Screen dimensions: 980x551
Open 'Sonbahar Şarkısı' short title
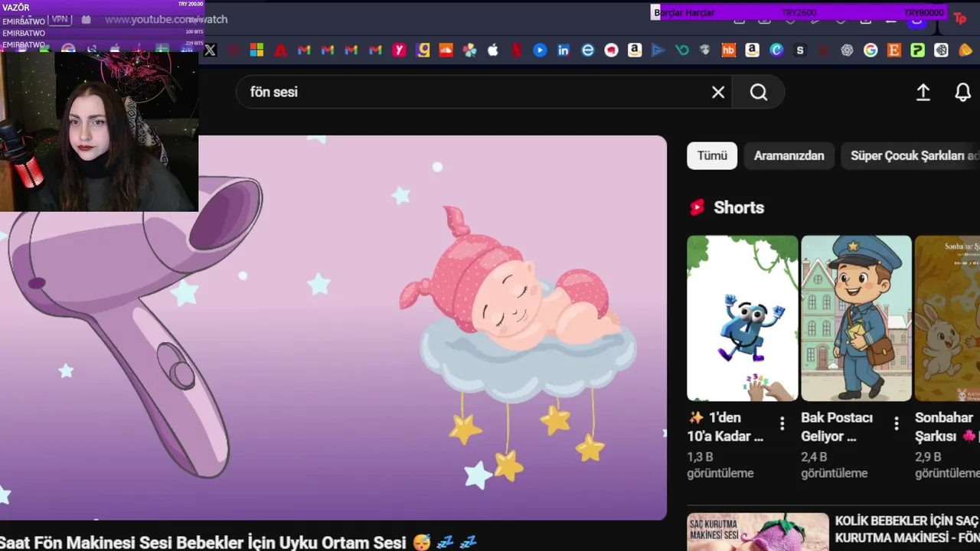pos(946,427)
